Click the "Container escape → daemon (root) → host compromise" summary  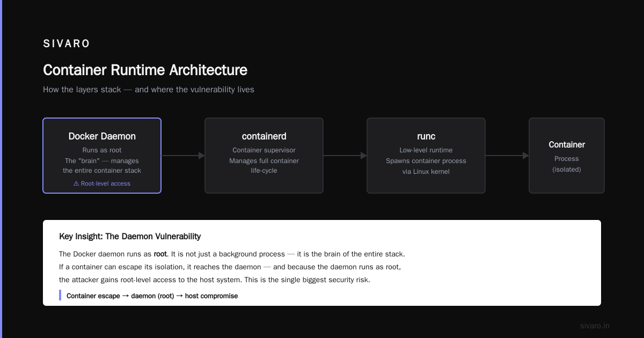tap(152, 296)
